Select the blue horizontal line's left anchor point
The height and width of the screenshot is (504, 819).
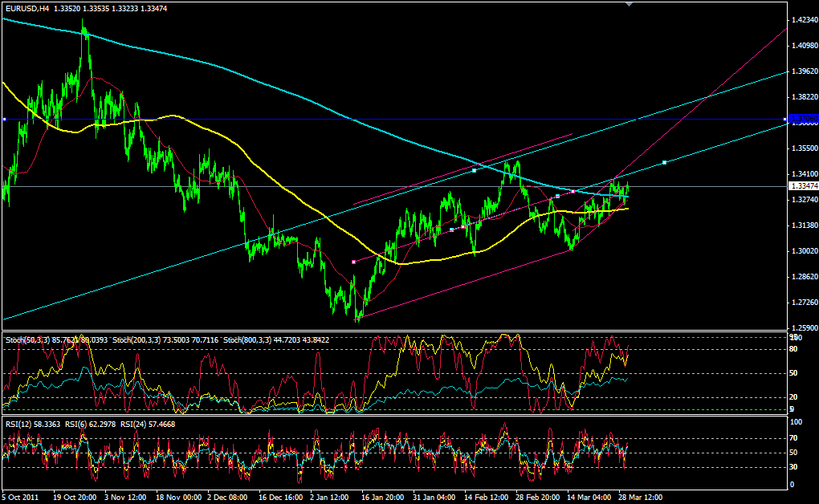(x=4, y=120)
